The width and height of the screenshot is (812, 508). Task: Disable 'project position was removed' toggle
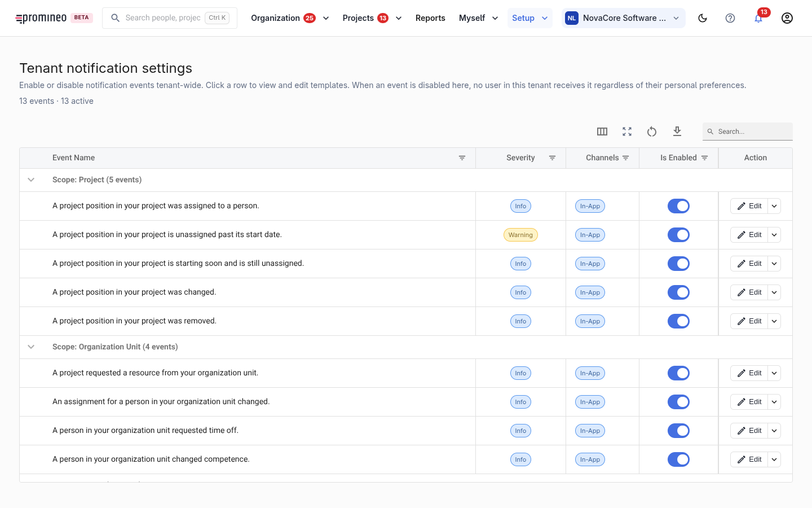tap(678, 321)
